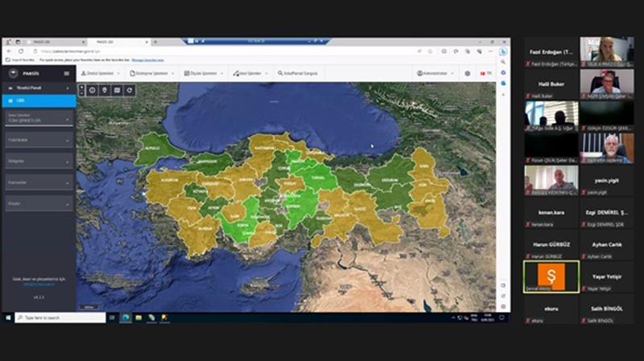Viewport: 644px width, 361px height.
Task: Open the Administrator user dropdown
Action: coord(435,73)
